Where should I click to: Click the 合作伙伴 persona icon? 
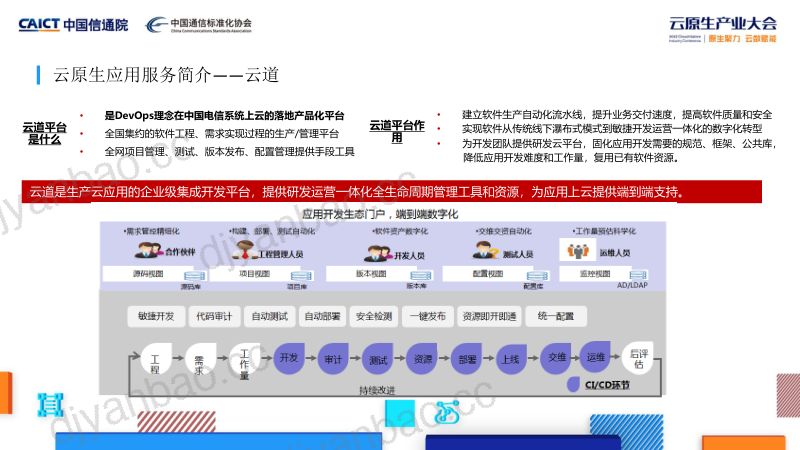(149, 250)
